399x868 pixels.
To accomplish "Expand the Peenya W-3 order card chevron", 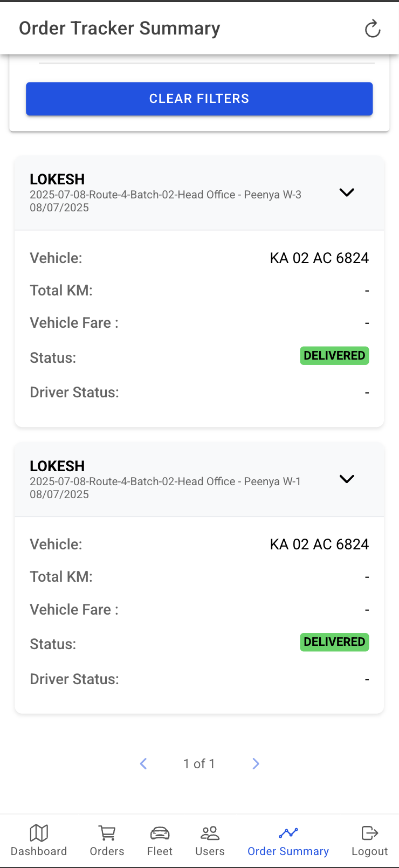I will 347,192.
